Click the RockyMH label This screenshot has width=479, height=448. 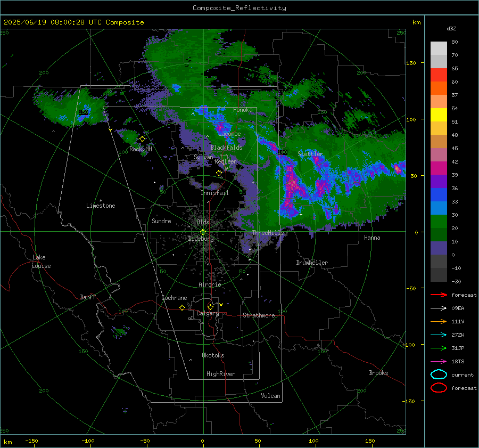pos(141,149)
